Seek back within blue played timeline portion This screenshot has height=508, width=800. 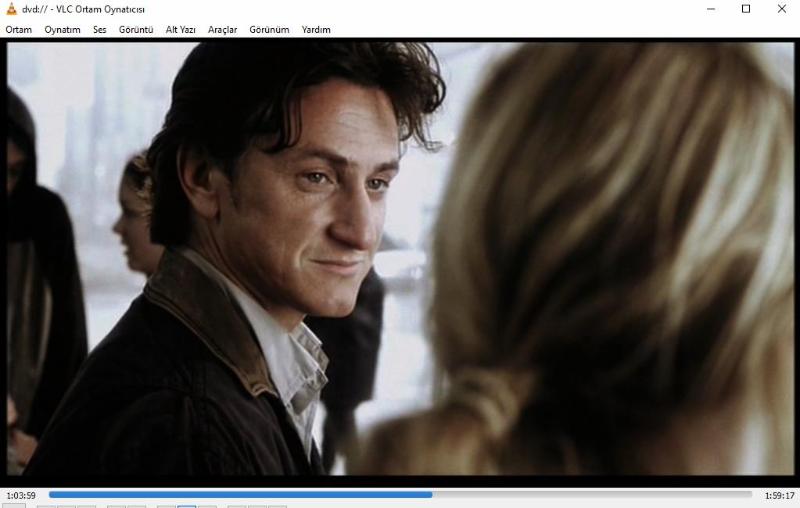(240, 494)
